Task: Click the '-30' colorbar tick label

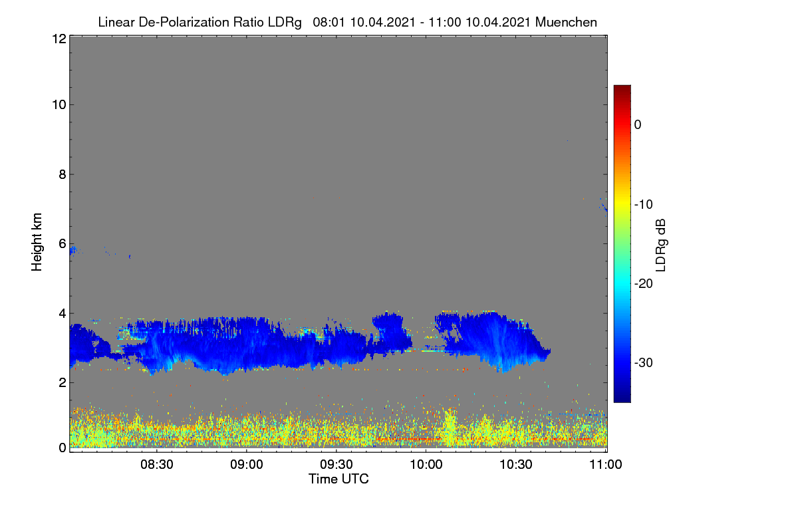Action: pyautogui.click(x=644, y=363)
